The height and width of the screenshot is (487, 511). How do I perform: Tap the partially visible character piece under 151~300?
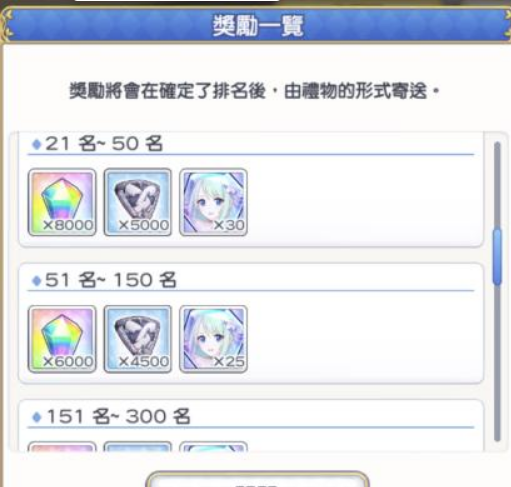point(213,447)
